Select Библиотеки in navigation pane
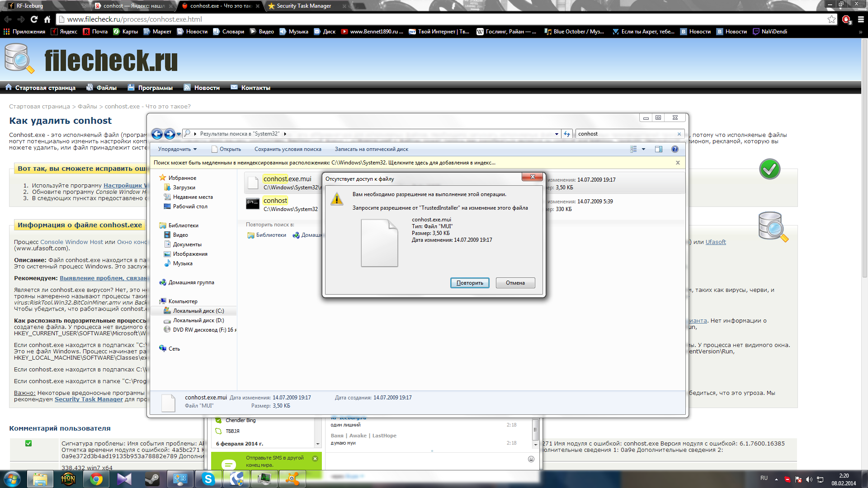This screenshot has height=488, width=868. coord(183,225)
